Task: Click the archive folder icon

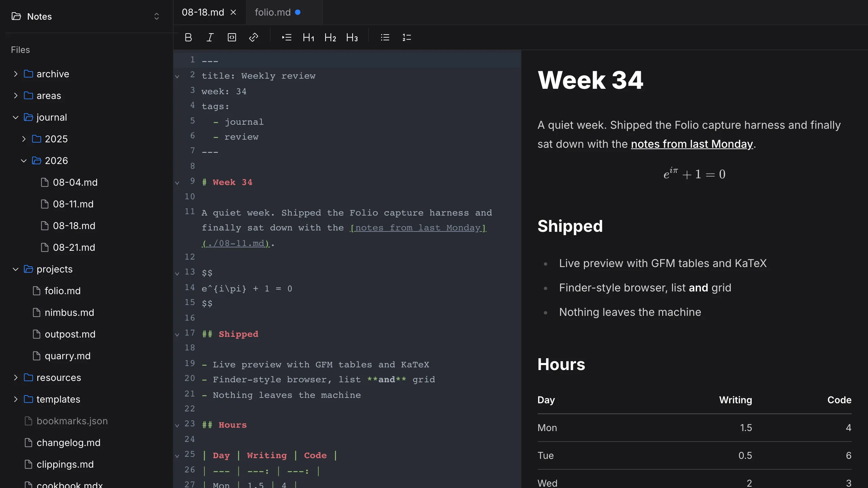Action: [x=28, y=74]
